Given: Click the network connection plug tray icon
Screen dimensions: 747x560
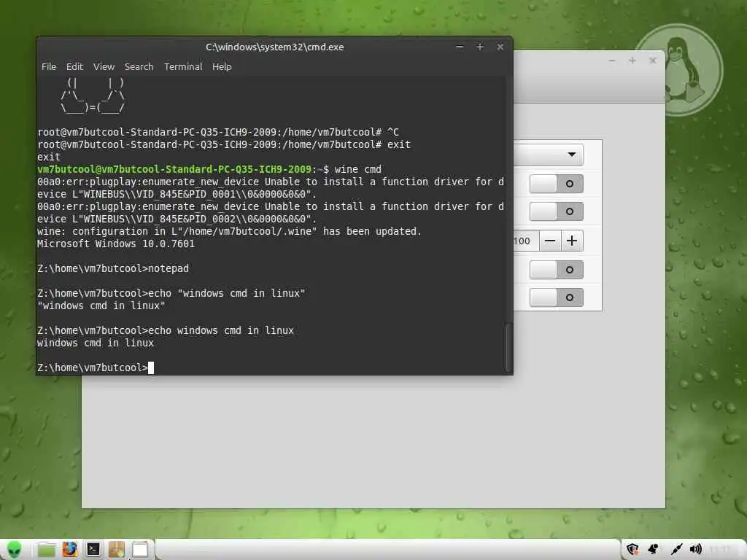Looking at the screenshot, I should point(676,549).
